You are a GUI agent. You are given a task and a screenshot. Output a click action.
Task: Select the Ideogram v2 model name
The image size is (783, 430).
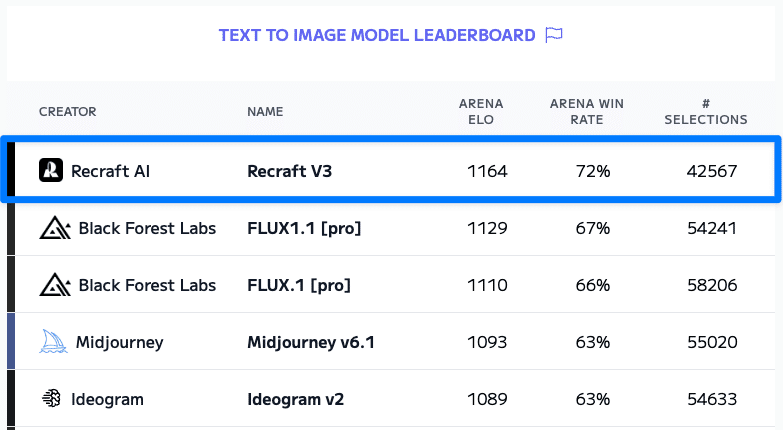coord(296,399)
